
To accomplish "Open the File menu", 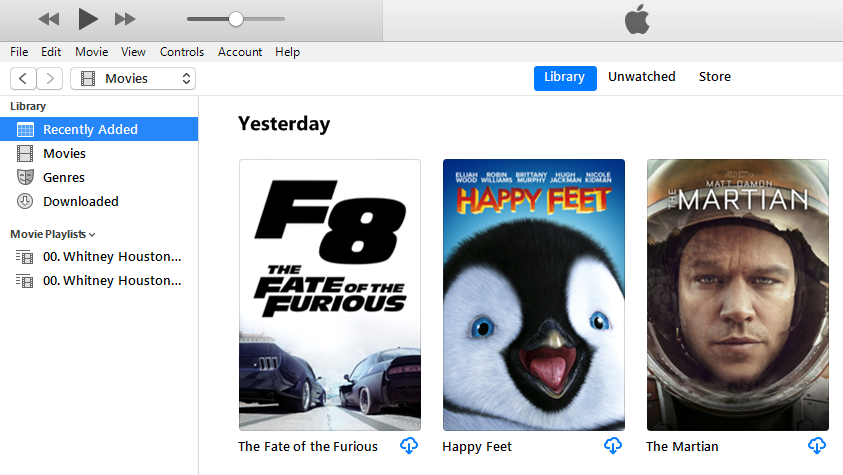I will pyautogui.click(x=19, y=52).
